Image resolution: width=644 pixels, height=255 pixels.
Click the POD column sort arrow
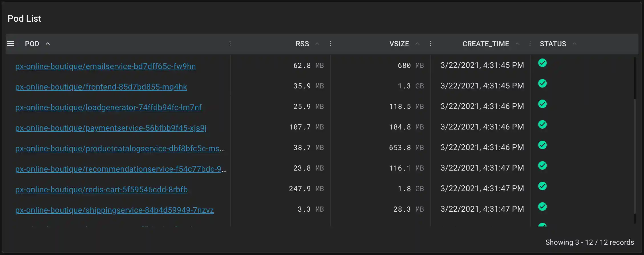coord(48,44)
